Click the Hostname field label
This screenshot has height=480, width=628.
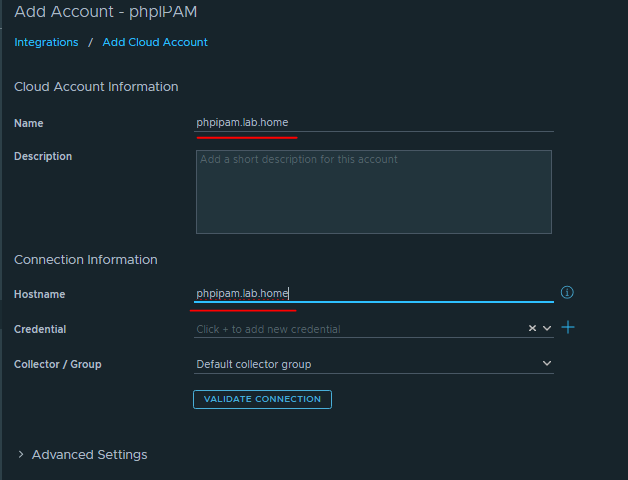[x=39, y=294]
